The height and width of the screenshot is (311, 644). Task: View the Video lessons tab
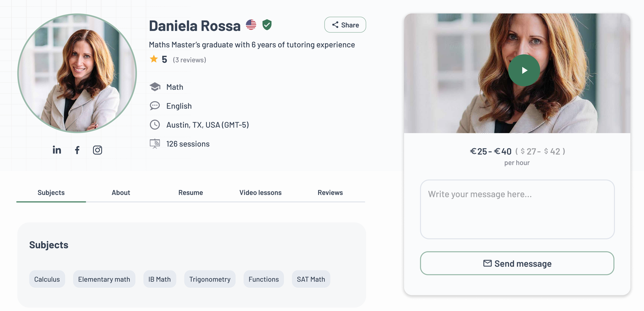tap(260, 192)
